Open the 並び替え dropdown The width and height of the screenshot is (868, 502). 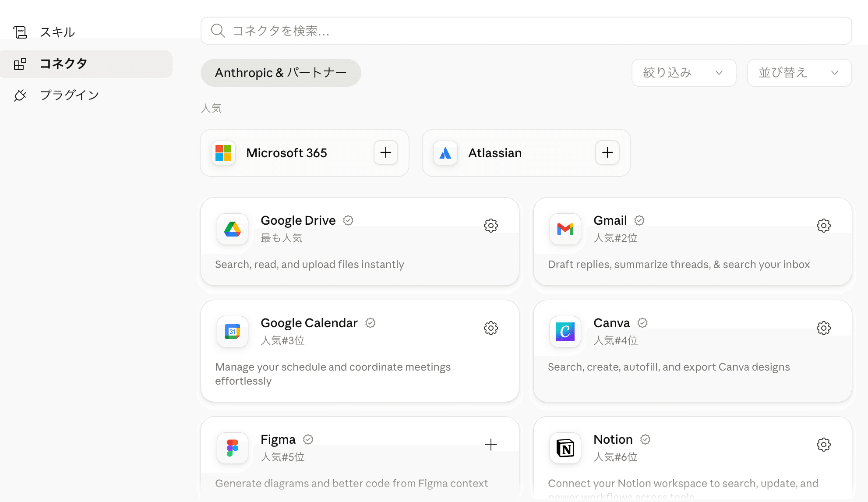799,73
